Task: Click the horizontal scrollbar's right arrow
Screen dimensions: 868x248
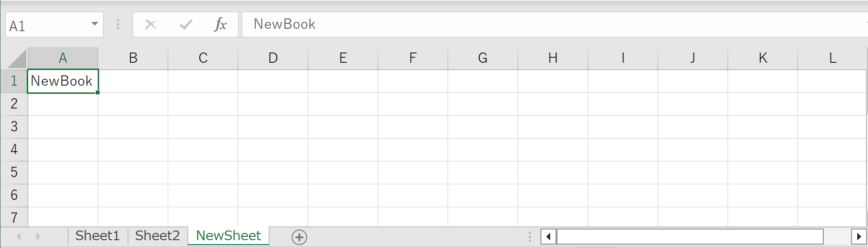Action: [x=859, y=237]
